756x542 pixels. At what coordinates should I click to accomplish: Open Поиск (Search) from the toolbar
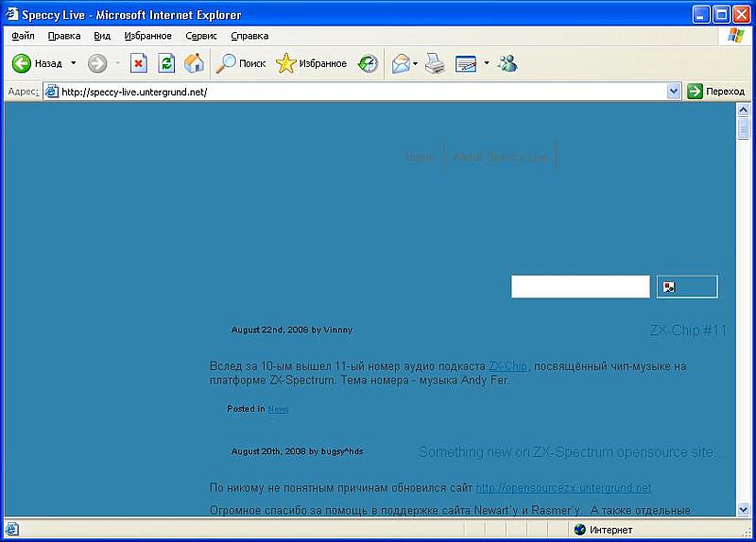click(241, 63)
